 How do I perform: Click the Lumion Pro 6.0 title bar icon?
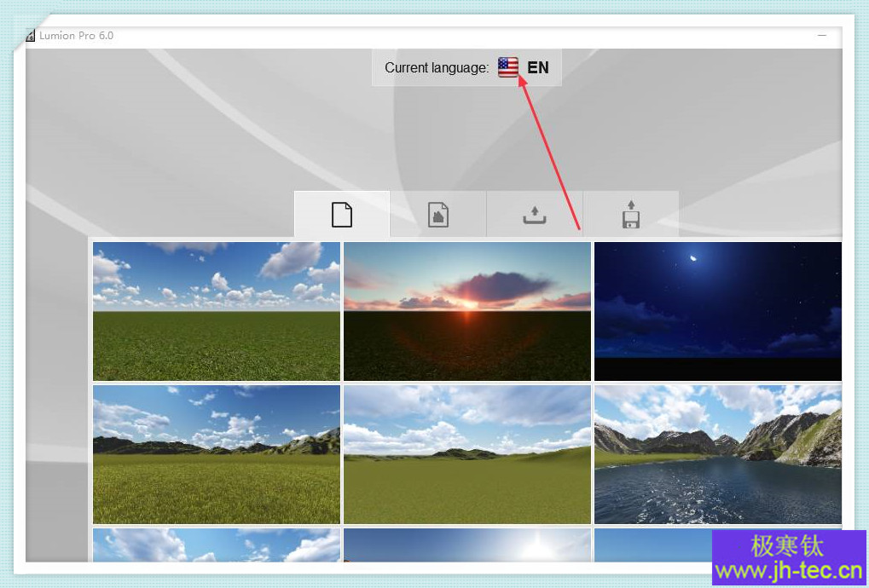click(x=31, y=36)
